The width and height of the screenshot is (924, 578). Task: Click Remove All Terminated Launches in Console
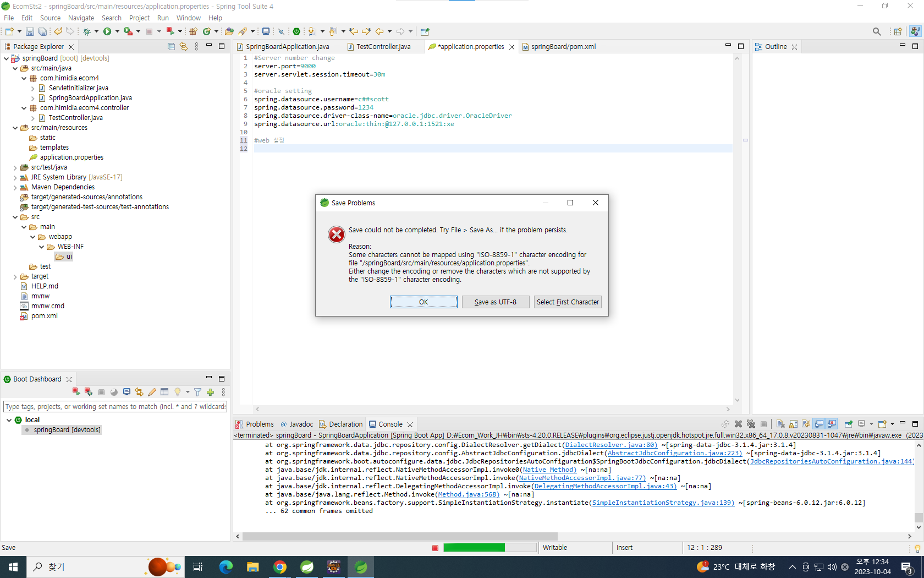pyautogui.click(x=751, y=424)
